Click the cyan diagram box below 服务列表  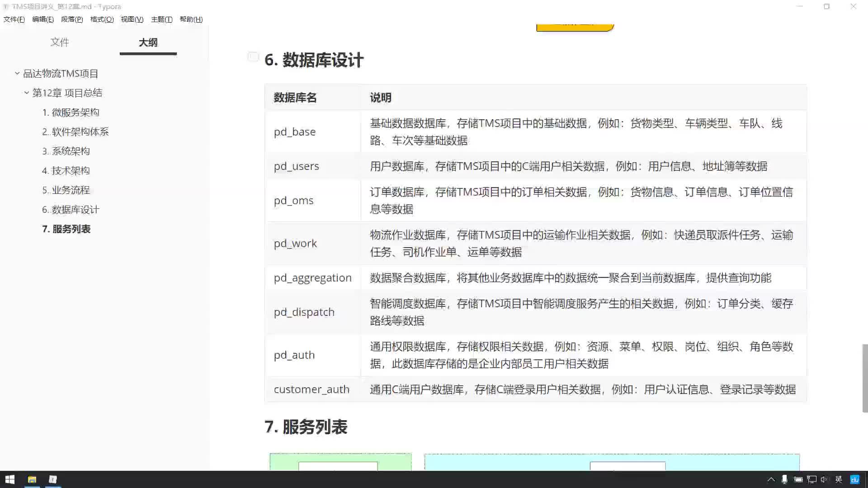612,462
